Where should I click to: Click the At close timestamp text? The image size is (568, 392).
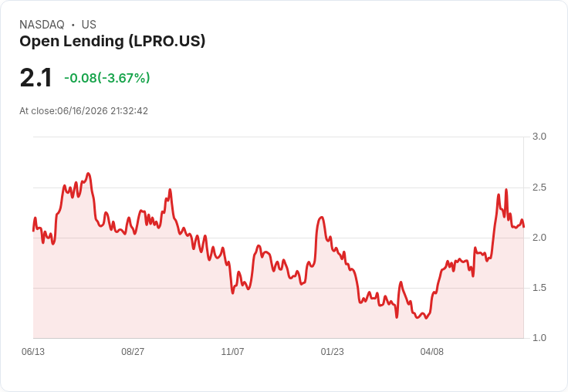pos(83,111)
